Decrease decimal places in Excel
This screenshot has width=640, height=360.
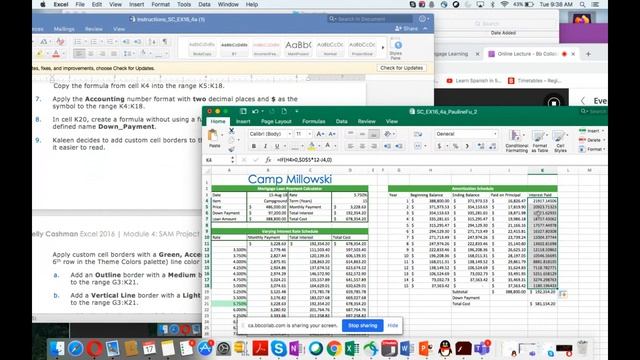[x=492, y=146]
